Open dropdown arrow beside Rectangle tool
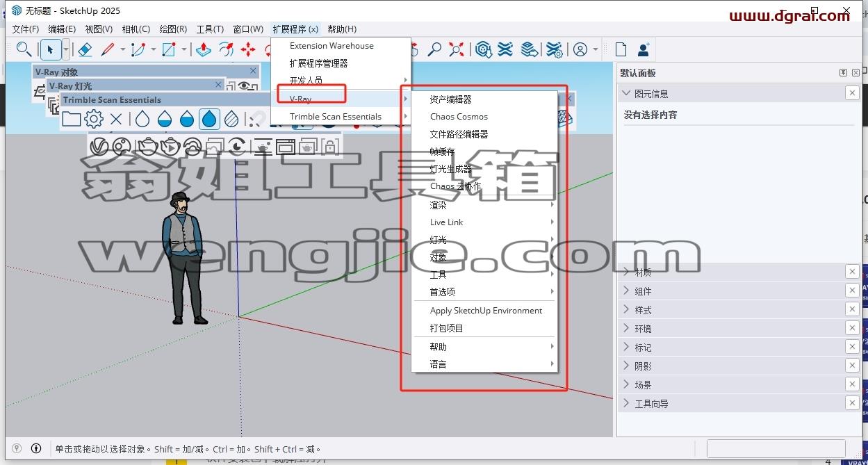 tap(184, 49)
